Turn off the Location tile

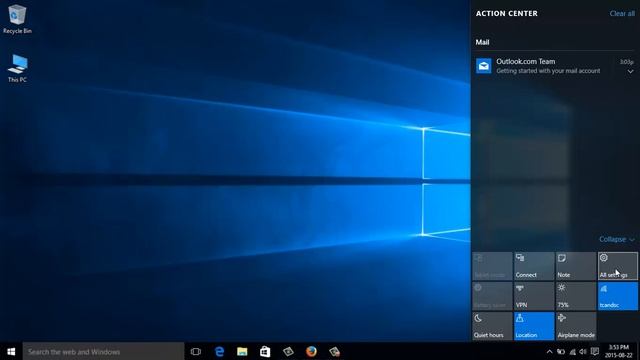coord(533,326)
